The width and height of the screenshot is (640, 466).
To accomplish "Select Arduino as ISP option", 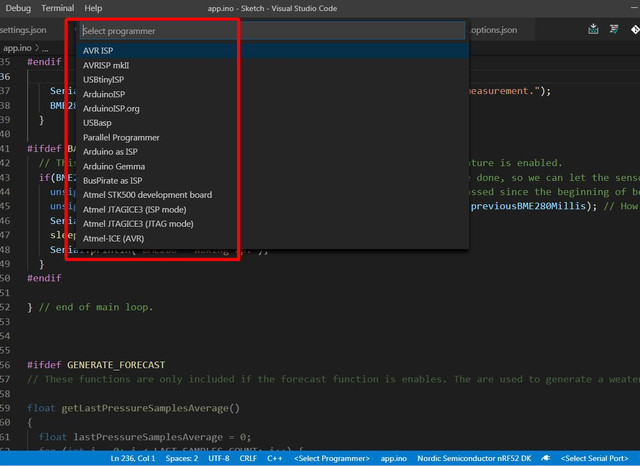I will (x=272, y=152).
